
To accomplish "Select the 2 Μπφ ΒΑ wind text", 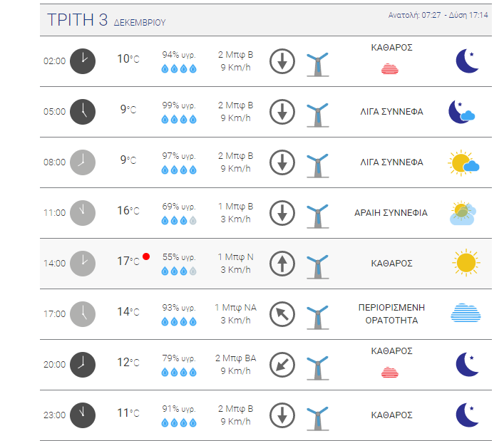I will [x=236, y=358].
